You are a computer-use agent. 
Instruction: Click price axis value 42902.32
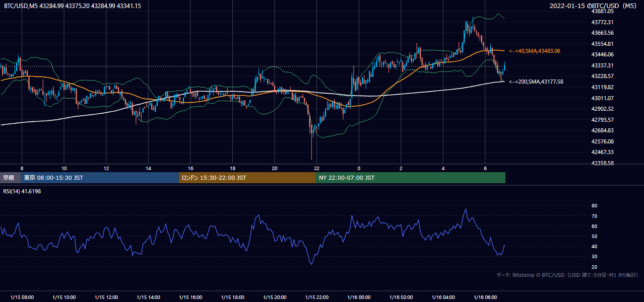(x=602, y=109)
